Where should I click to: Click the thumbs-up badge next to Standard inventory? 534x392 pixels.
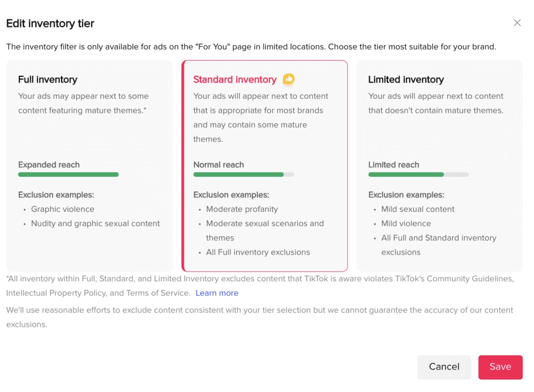click(x=289, y=79)
